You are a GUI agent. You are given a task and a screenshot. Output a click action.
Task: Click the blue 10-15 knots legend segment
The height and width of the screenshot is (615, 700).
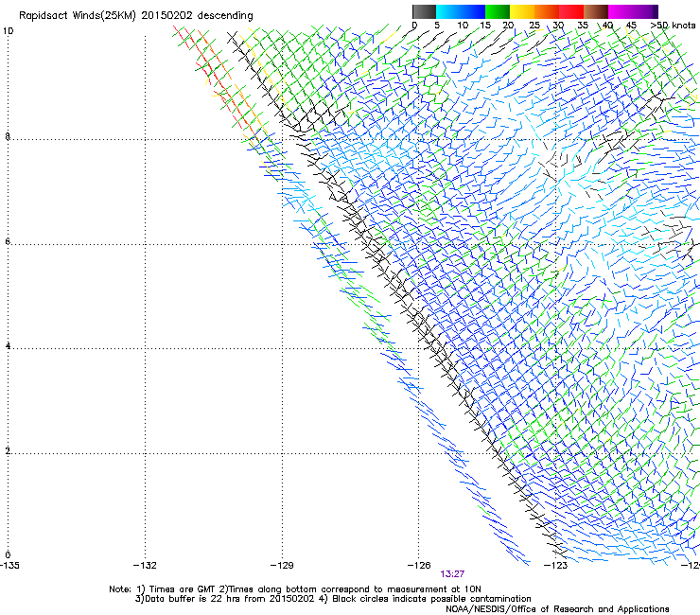pyautogui.click(x=473, y=11)
